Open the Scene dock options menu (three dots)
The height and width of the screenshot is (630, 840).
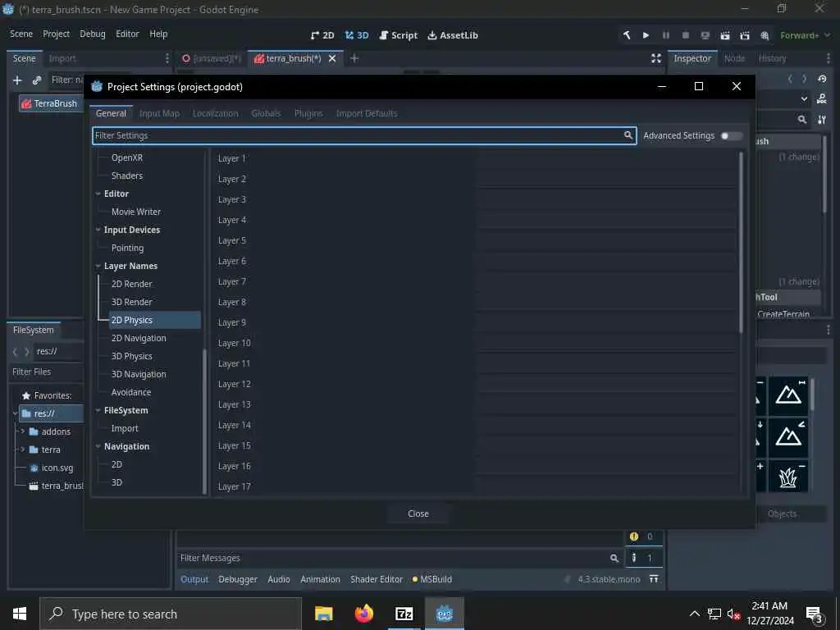167,58
